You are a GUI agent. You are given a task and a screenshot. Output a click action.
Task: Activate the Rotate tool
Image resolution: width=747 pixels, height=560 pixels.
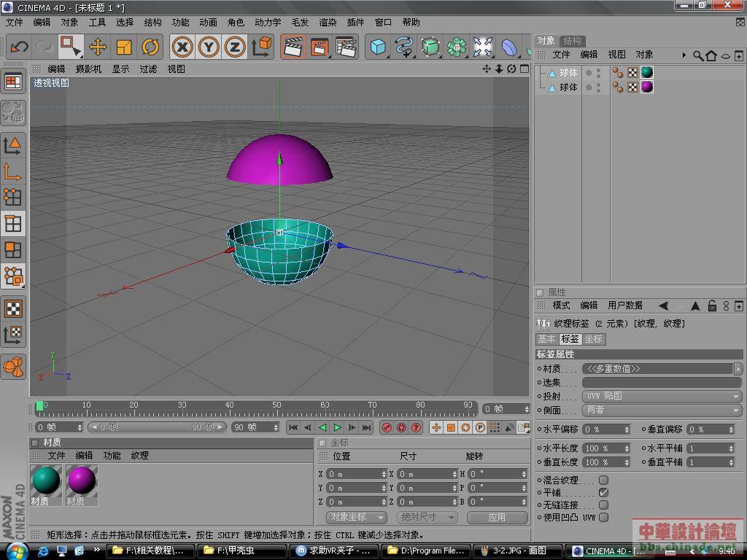(x=150, y=47)
